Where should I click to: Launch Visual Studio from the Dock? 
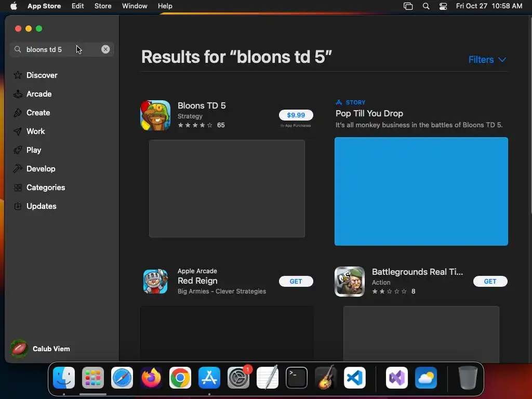pyautogui.click(x=397, y=378)
